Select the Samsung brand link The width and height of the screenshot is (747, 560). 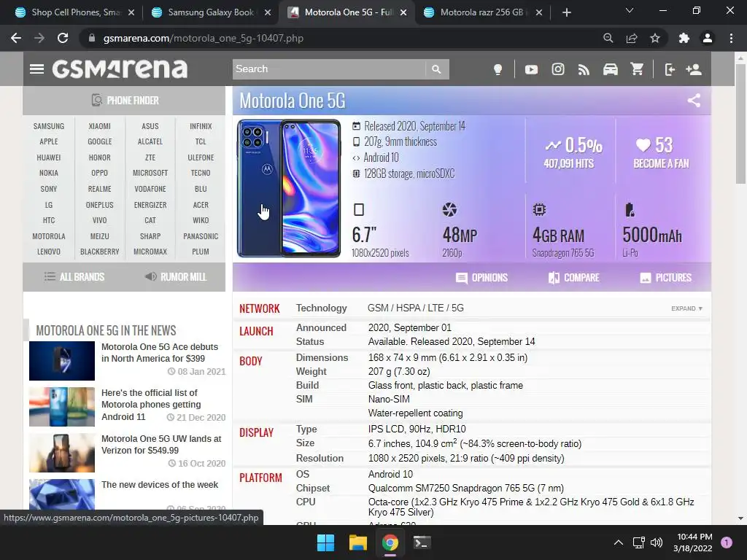(49, 126)
